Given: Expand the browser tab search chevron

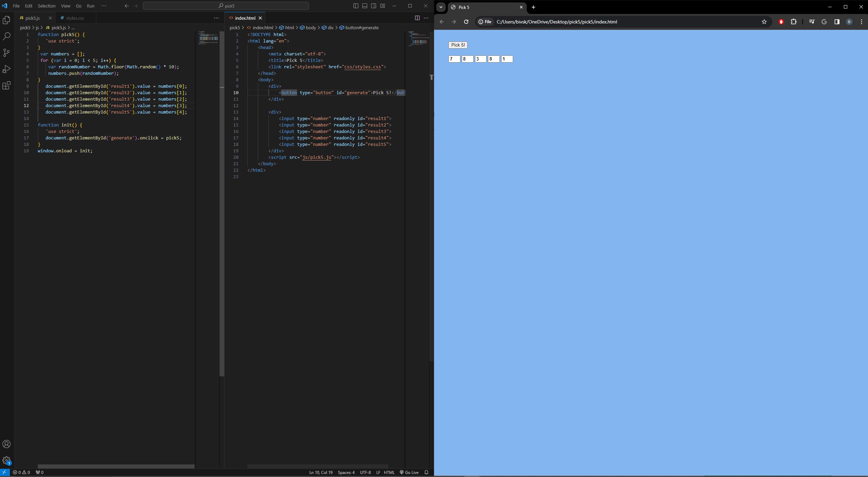Looking at the screenshot, I should tap(441, 7).
